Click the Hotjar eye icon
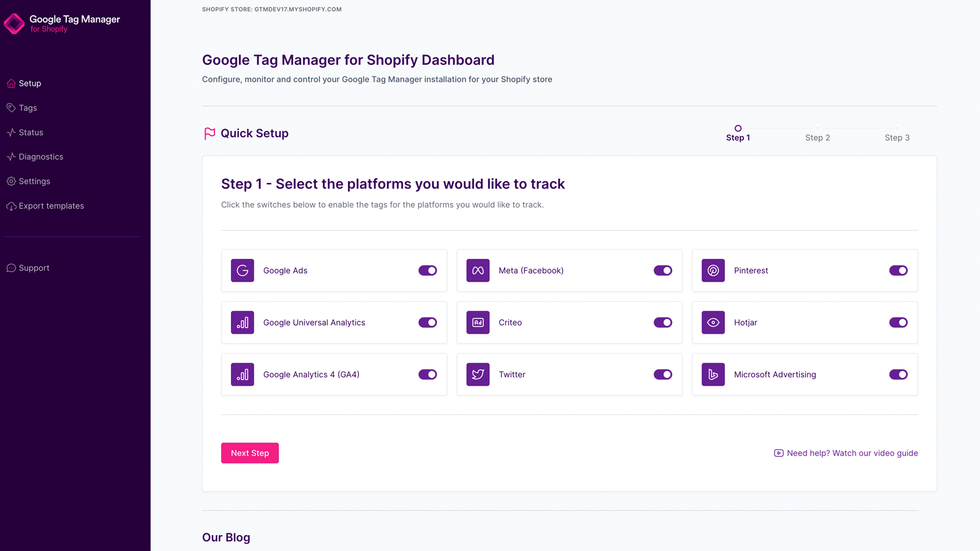The height and width of the screenshot is (551, 980). coord(713,323)
